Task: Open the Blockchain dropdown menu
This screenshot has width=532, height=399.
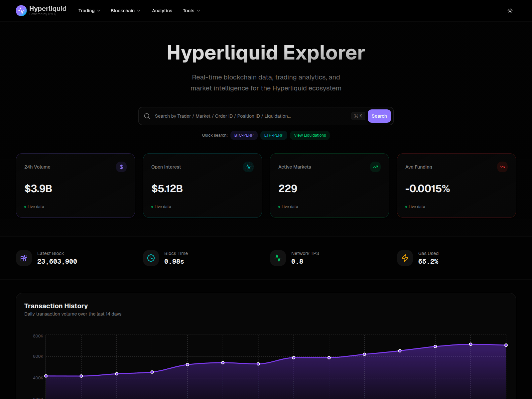Action: click(125, 11)
